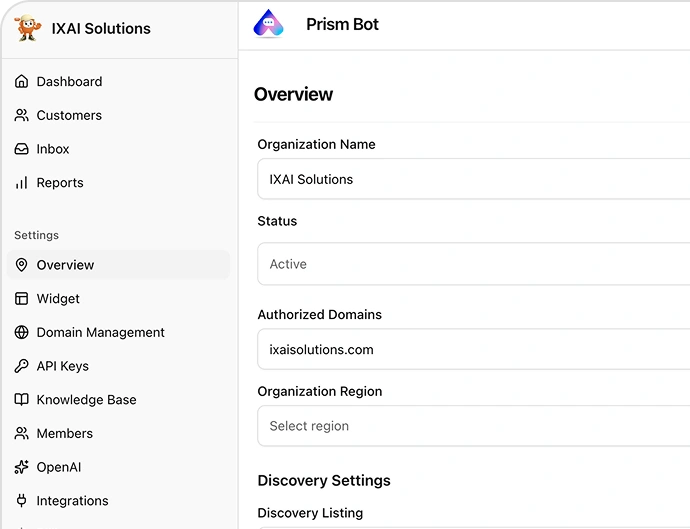Screen dimensions: 690x529
Task: Open the Knowledge Base section
Action: click(x=118, y=400)
